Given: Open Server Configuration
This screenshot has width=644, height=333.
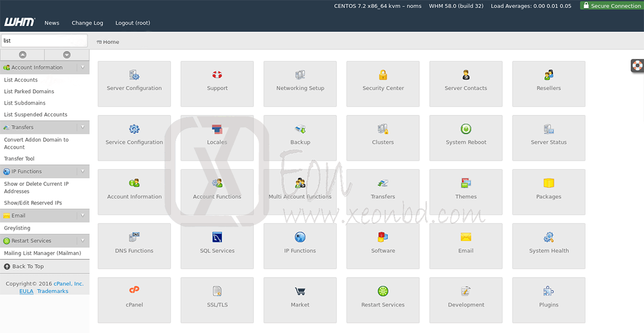Looking at the screenshot, I should (134, 84).
